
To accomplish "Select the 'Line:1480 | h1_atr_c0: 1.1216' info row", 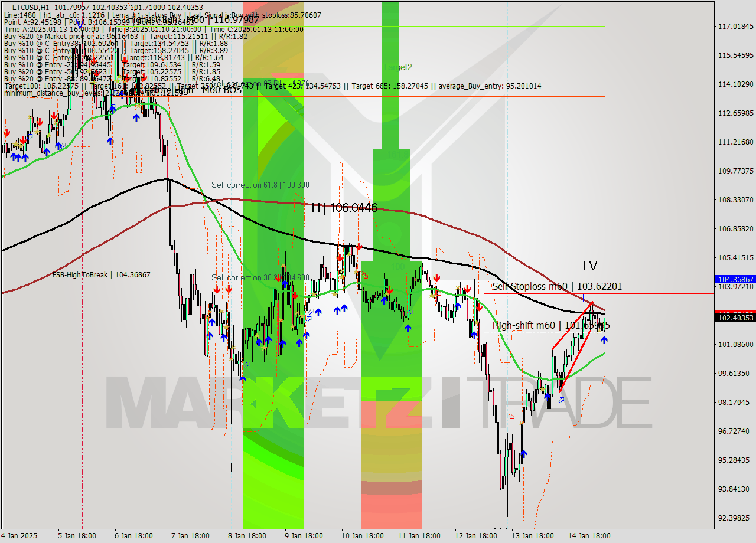I will [x=162, y=15].
